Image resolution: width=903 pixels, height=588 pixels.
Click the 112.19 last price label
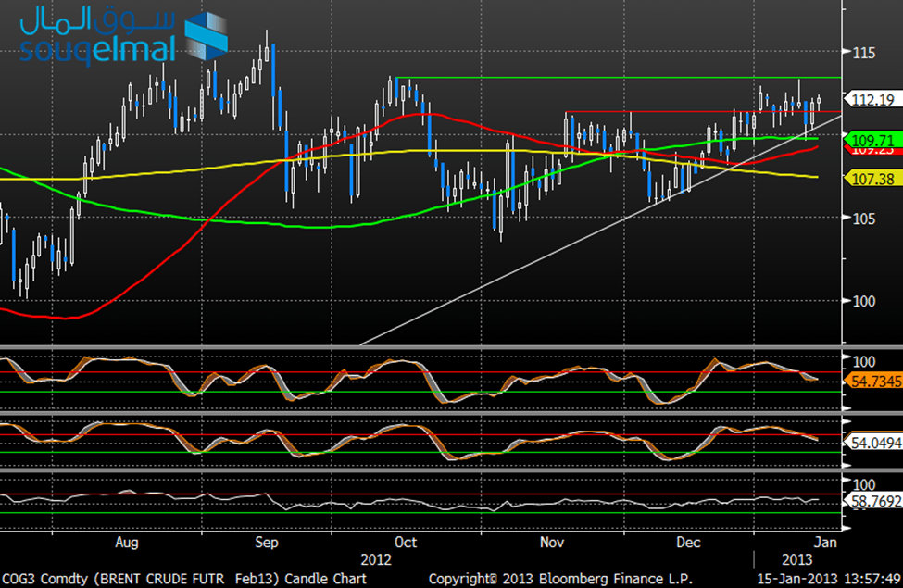(872, 100)
